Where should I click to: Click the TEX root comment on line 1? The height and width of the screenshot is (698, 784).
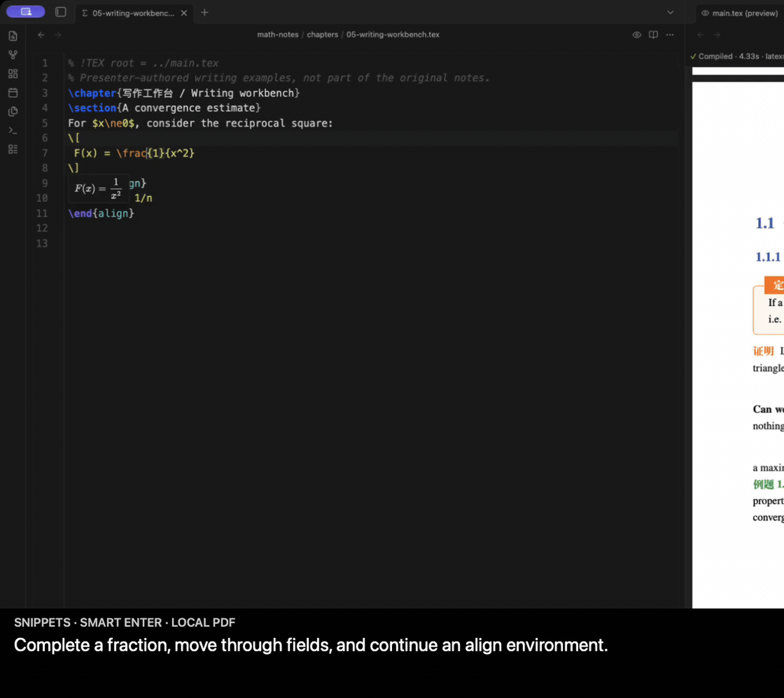pos(143,63)
